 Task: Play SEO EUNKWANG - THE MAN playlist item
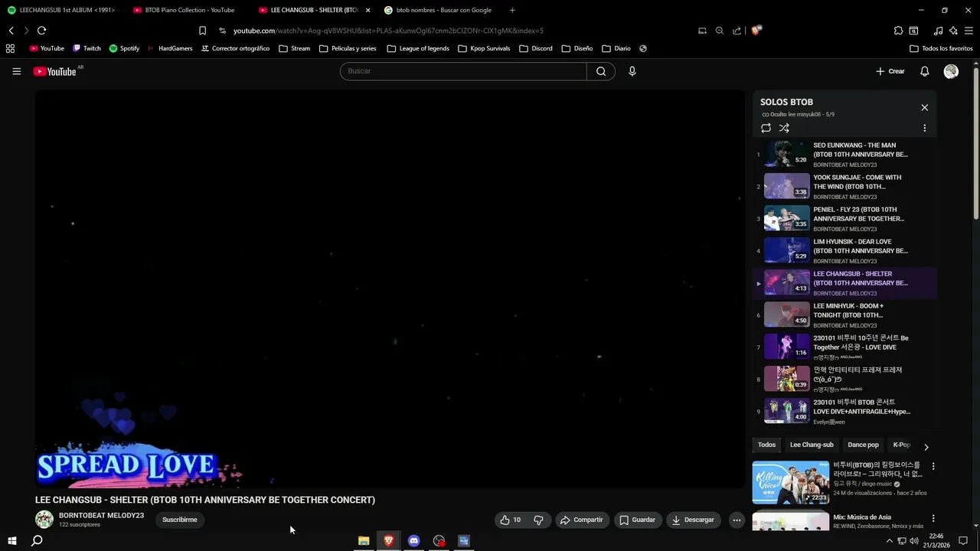[x=844, y=155]
